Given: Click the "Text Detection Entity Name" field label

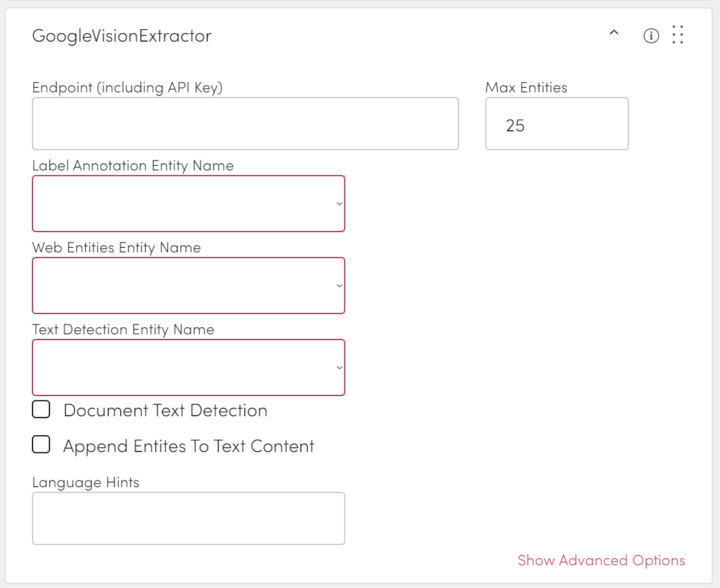Looking at the screenshot, I should point(123,330).
